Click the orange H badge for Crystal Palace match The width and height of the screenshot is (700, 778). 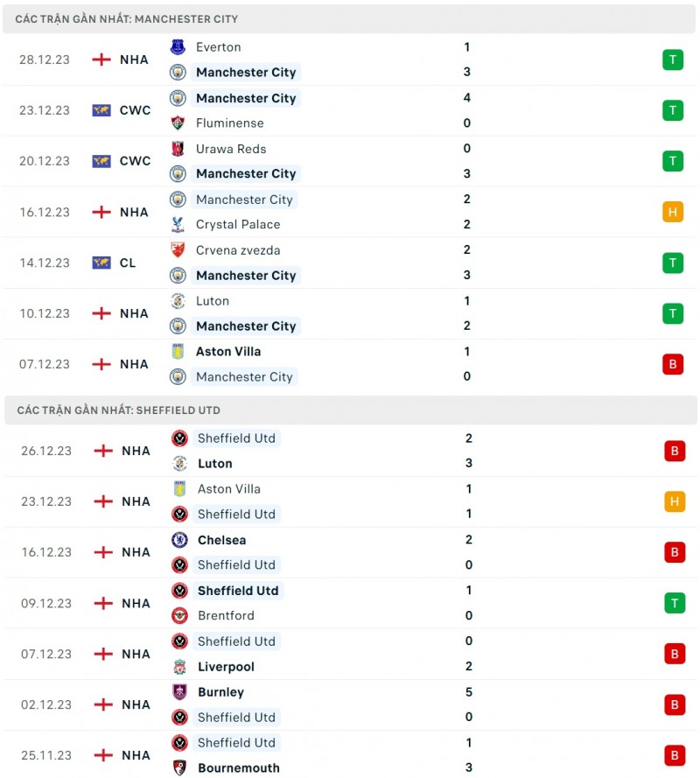coord(673,212)
